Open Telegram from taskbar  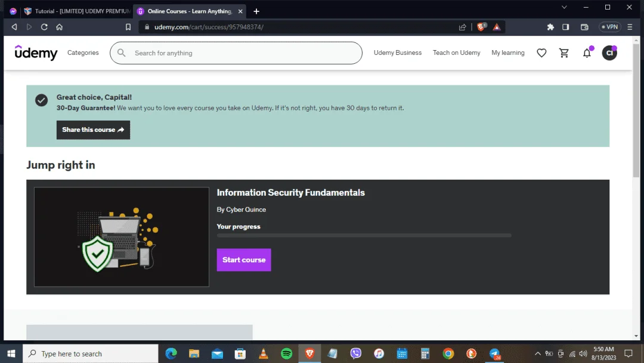[494, 353]
